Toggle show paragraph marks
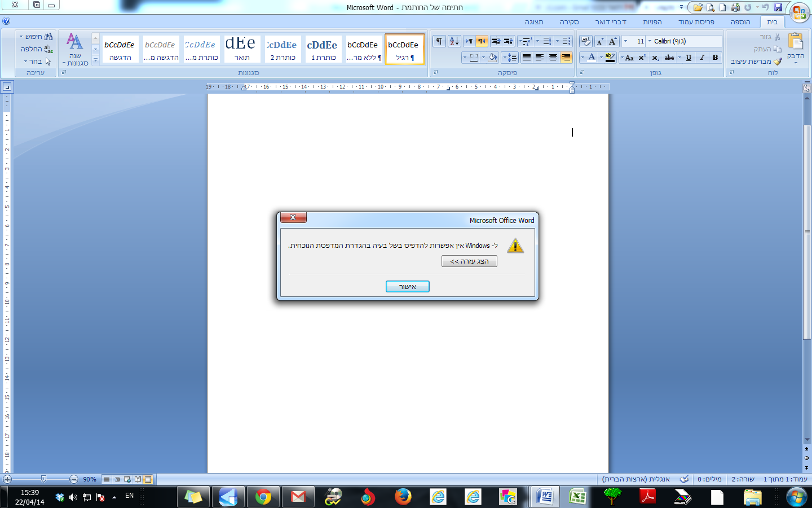Viewport: 812px width, 508px height. click(x=439, y=41)
